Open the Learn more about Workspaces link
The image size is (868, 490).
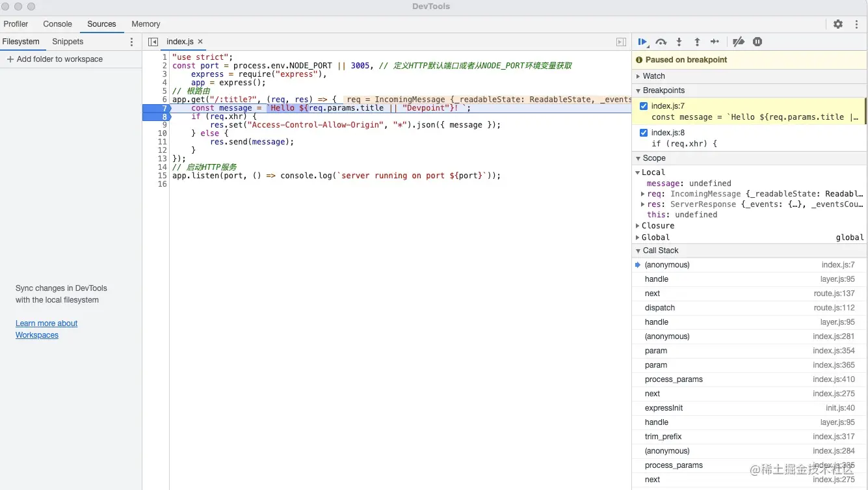(x=46, y=329)
